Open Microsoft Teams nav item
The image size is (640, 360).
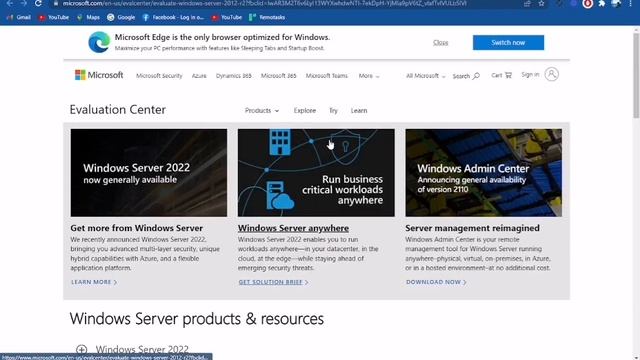tap(327, 76)
